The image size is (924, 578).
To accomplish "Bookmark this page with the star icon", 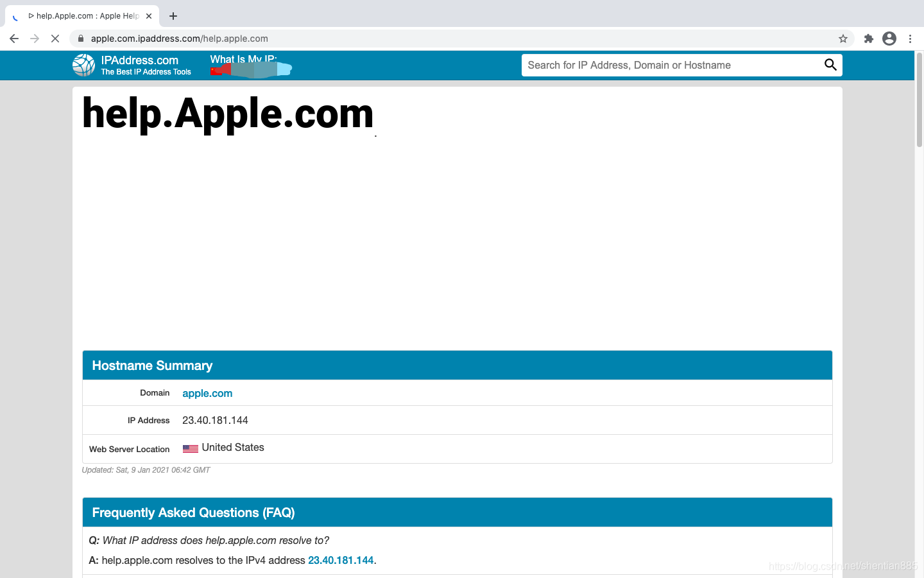I will [x=843, y=39].
